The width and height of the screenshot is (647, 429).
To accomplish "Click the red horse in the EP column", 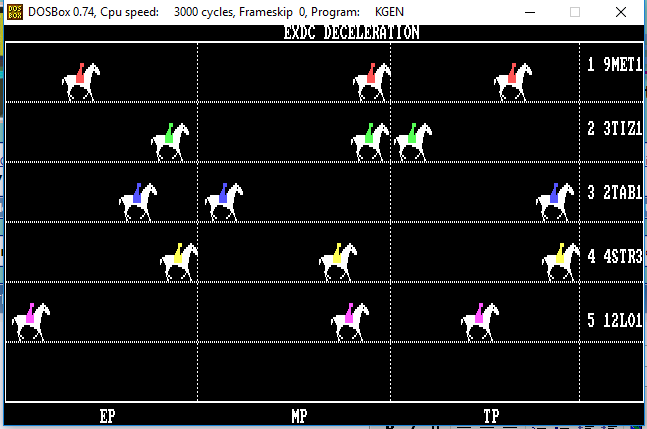I will 81,82.
